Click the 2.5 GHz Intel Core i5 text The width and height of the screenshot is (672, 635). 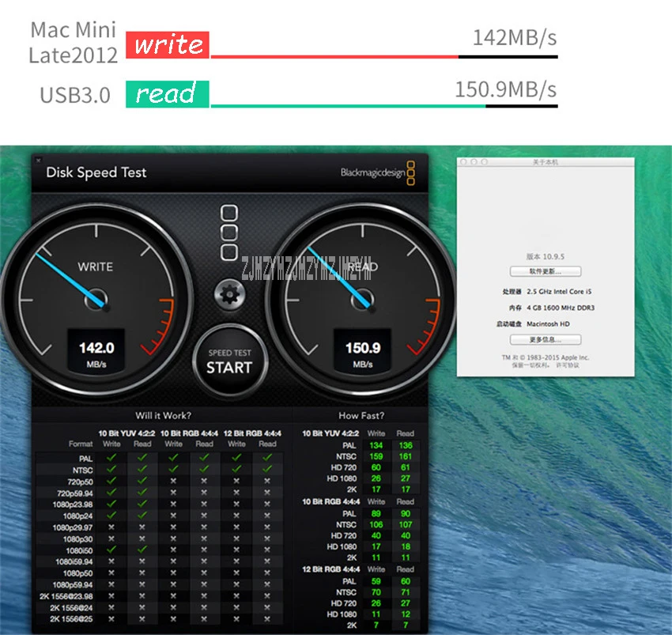(559, 292)
